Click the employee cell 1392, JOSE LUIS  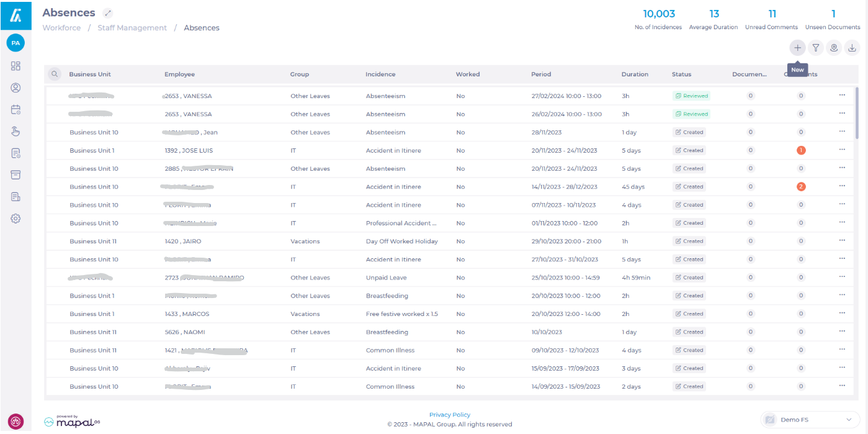pos(189,151)
